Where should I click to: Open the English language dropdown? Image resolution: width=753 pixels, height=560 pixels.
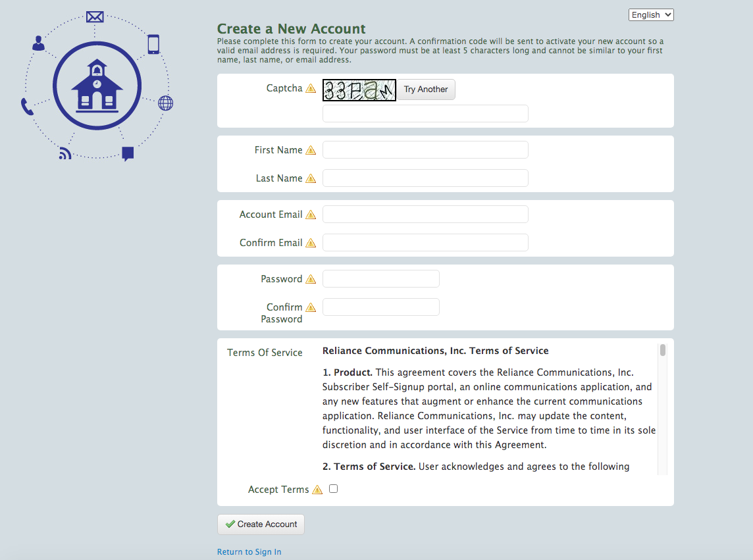pos(651,14)
